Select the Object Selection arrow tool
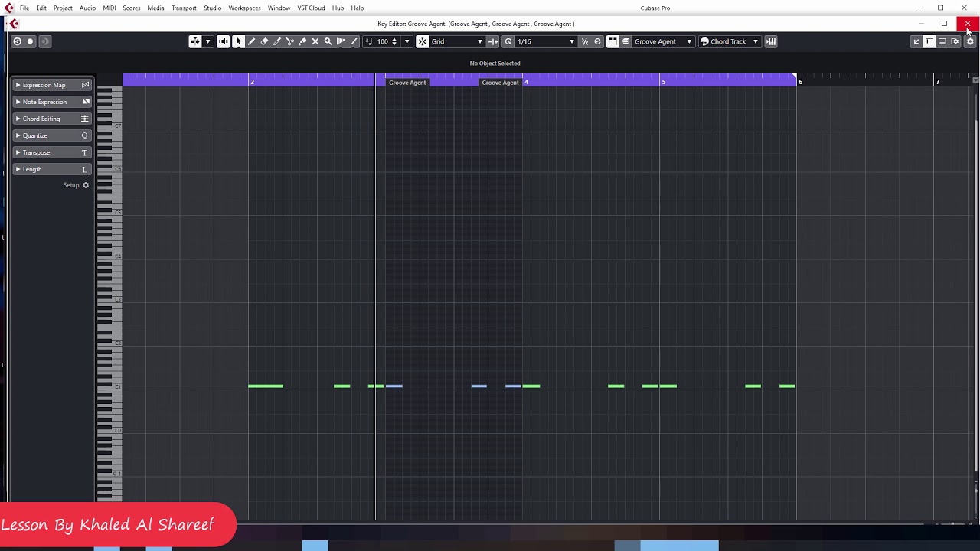 coord(238,41)
